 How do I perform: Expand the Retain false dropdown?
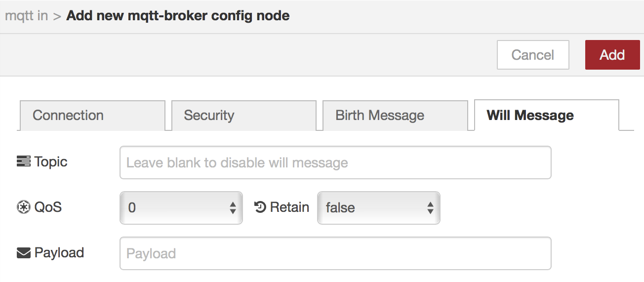[378, 207]
